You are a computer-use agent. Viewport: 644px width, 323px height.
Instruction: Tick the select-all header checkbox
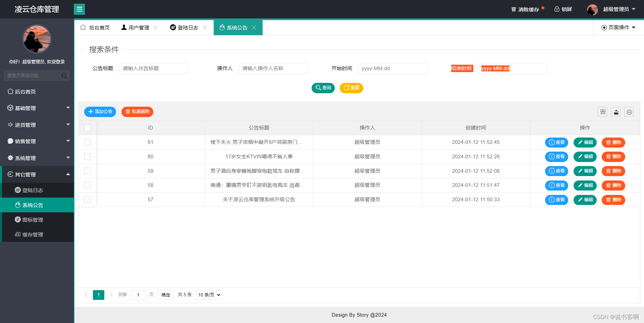point(88,128)
